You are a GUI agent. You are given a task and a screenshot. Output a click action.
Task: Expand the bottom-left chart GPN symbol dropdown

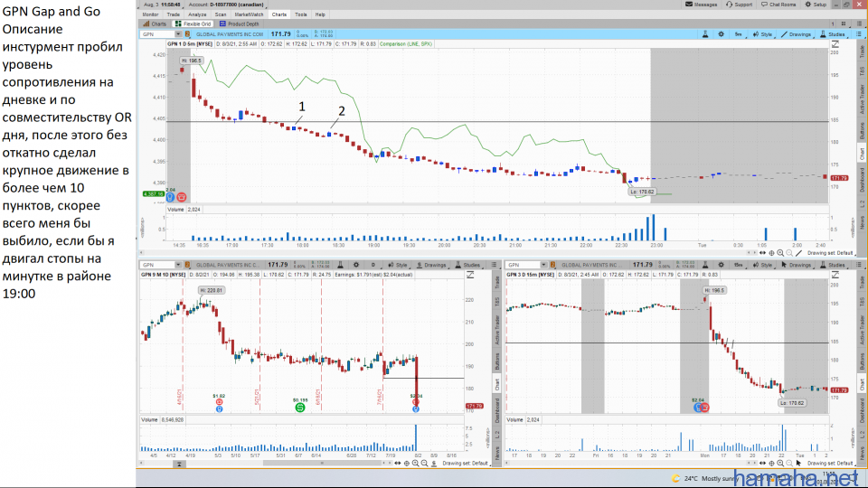[x=178, y=265]
